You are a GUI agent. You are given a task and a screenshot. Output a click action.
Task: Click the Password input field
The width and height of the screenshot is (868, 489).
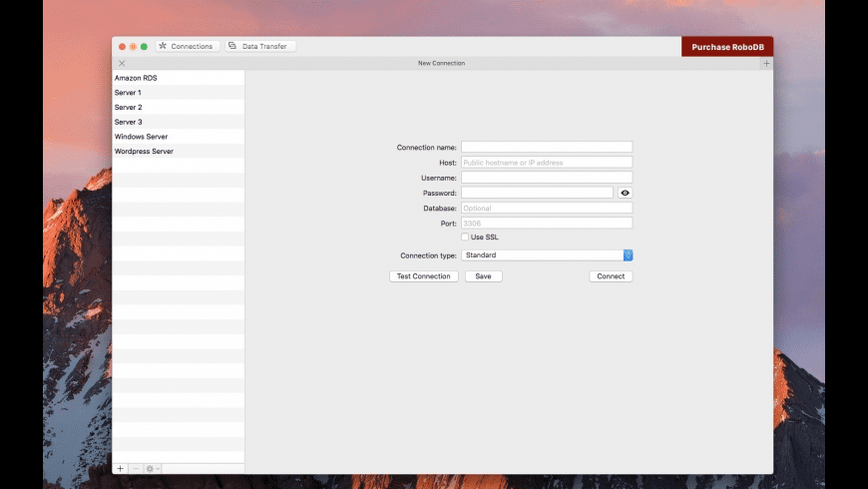click(537, 193)
